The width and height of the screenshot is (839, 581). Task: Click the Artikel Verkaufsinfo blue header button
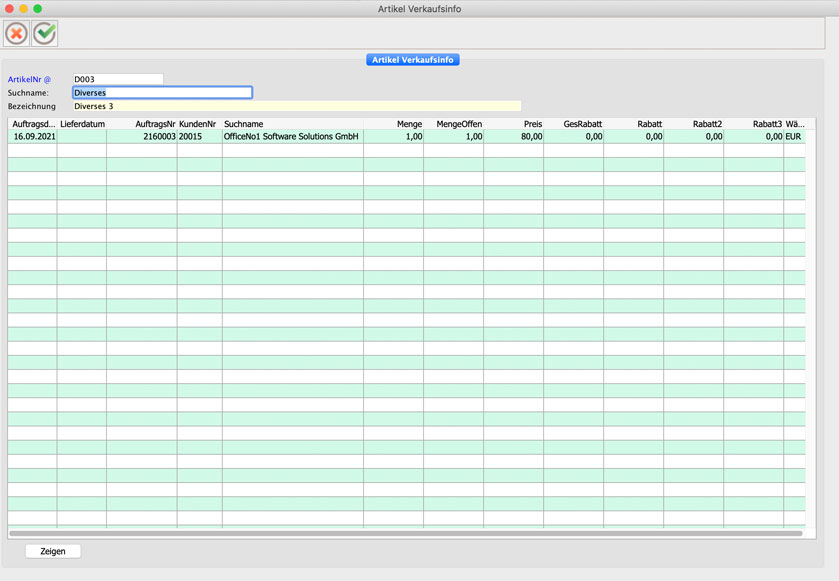pos(413,60)
